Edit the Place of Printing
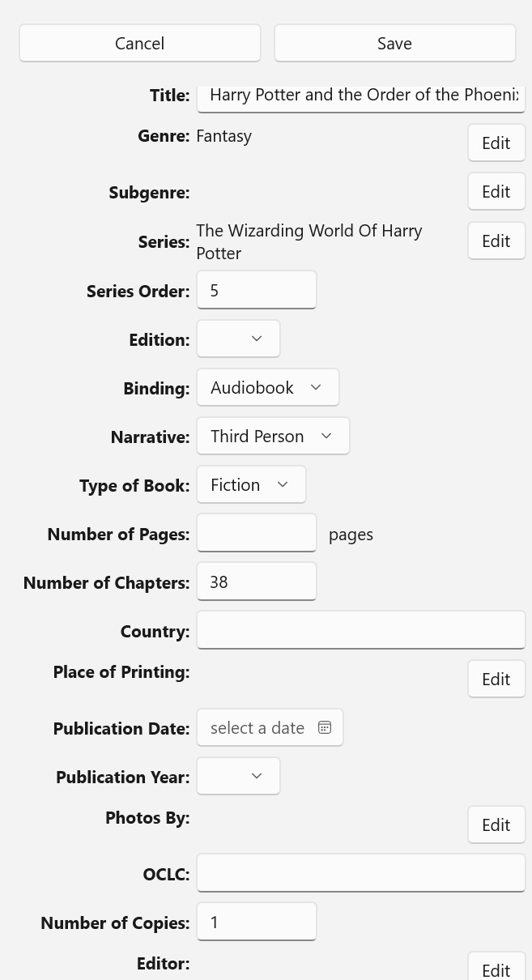The image size is (532, 980). pos(496,679)
